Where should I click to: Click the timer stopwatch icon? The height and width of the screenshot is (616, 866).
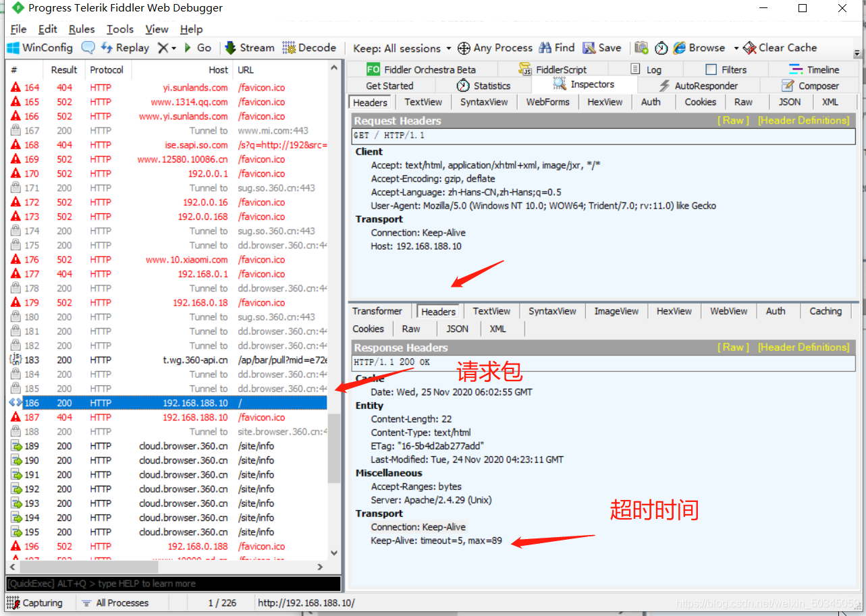tap(661, 48)
